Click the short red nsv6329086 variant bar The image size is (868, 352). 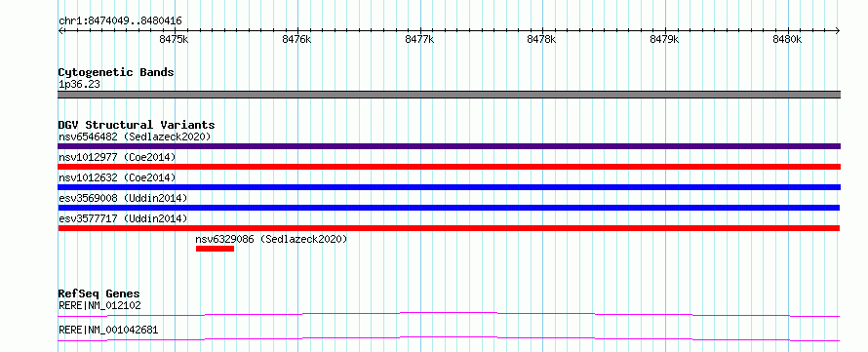215,249
